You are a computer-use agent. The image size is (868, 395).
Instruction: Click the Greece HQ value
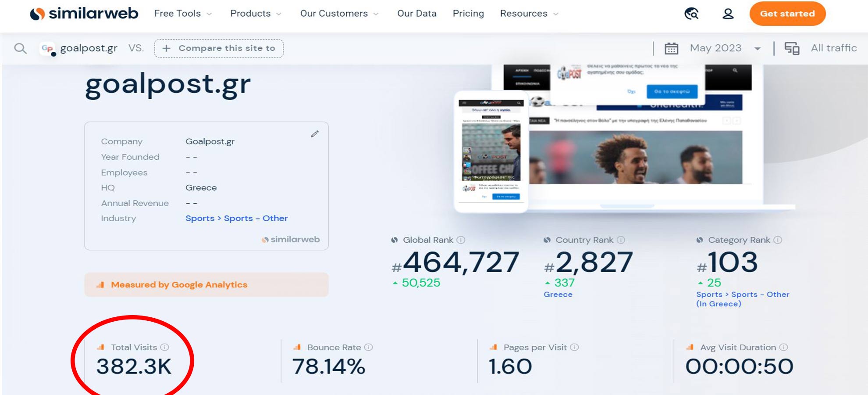point(201,187)
